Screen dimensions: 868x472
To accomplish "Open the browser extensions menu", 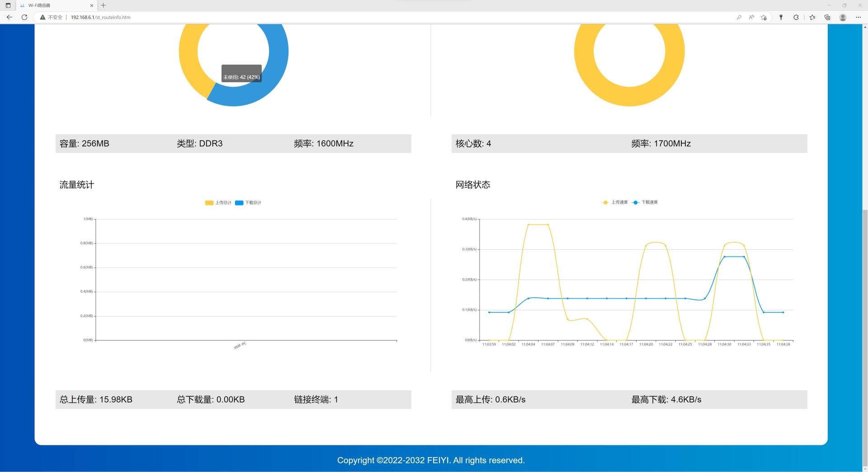I will (796, 17).
